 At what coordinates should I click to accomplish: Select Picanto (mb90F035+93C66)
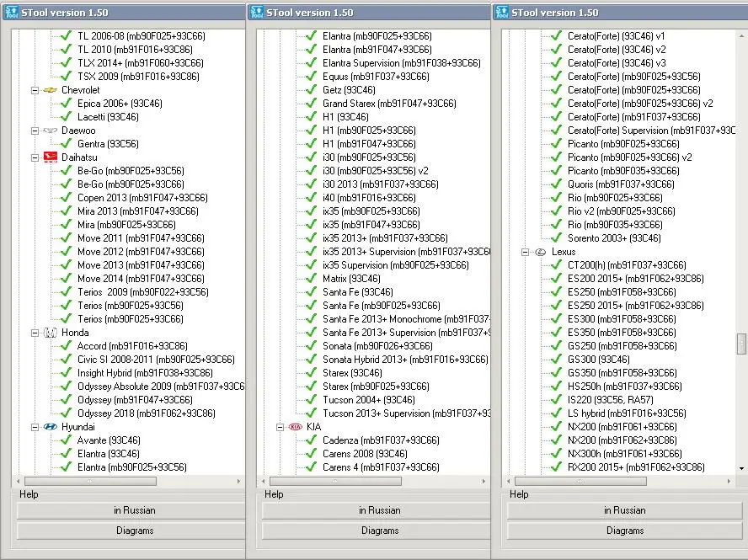coord(623,171)
